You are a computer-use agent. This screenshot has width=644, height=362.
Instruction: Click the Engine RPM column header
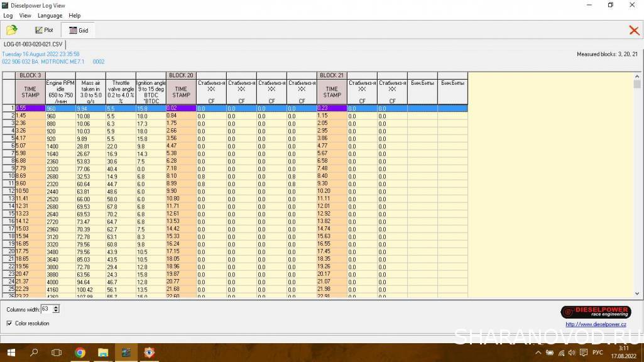[60, 91]
